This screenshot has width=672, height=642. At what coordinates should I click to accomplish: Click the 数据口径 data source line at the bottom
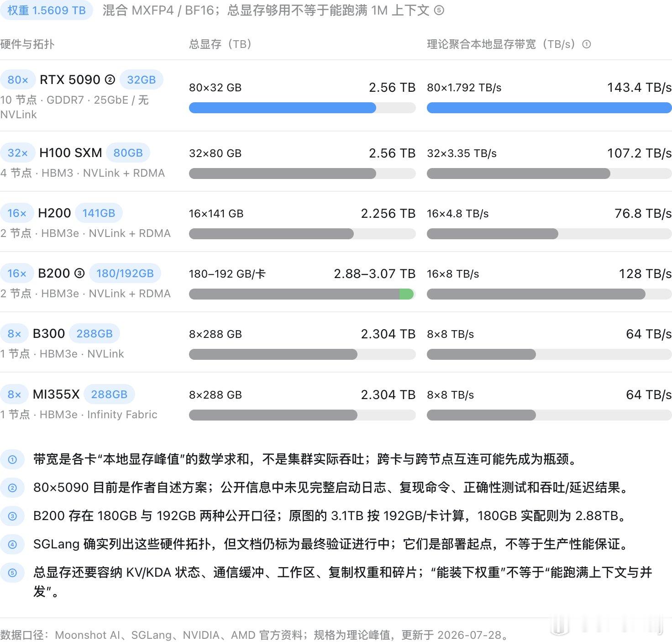pos(254,635)
